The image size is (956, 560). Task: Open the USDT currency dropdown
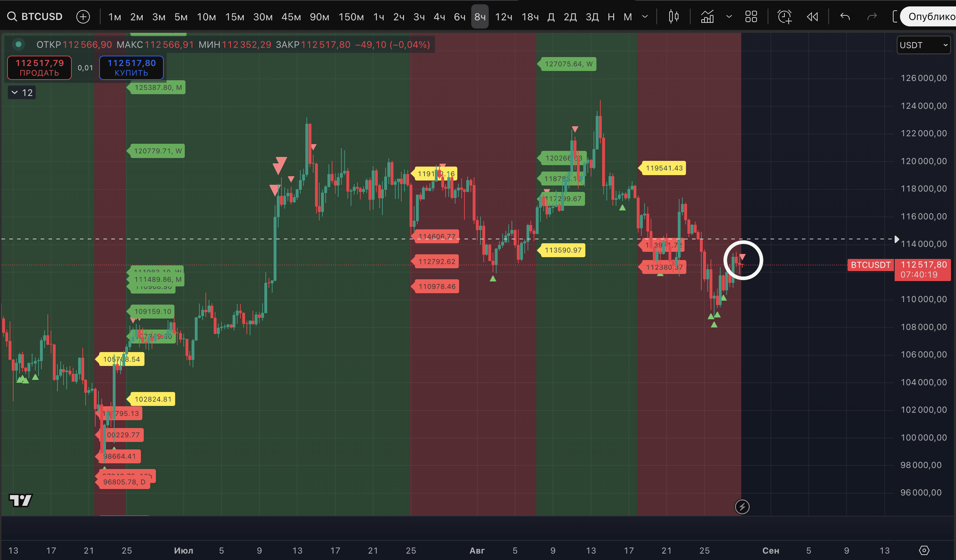pos(924,45)
